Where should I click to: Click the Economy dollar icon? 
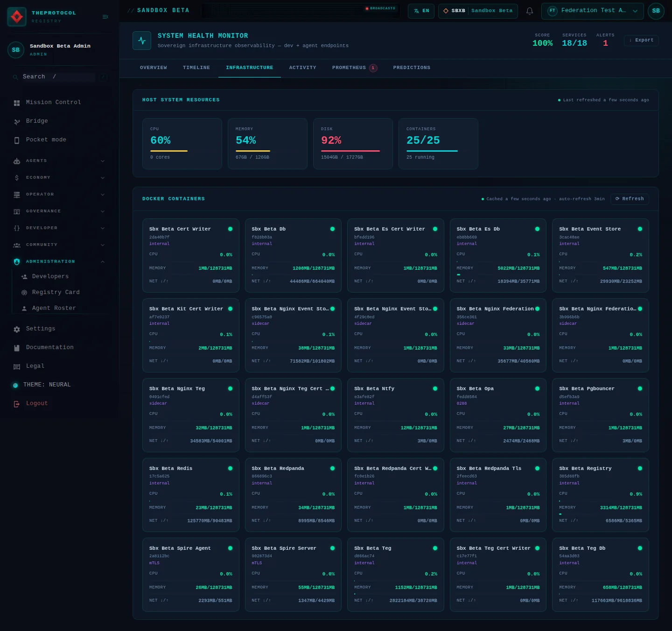[17, 178]
